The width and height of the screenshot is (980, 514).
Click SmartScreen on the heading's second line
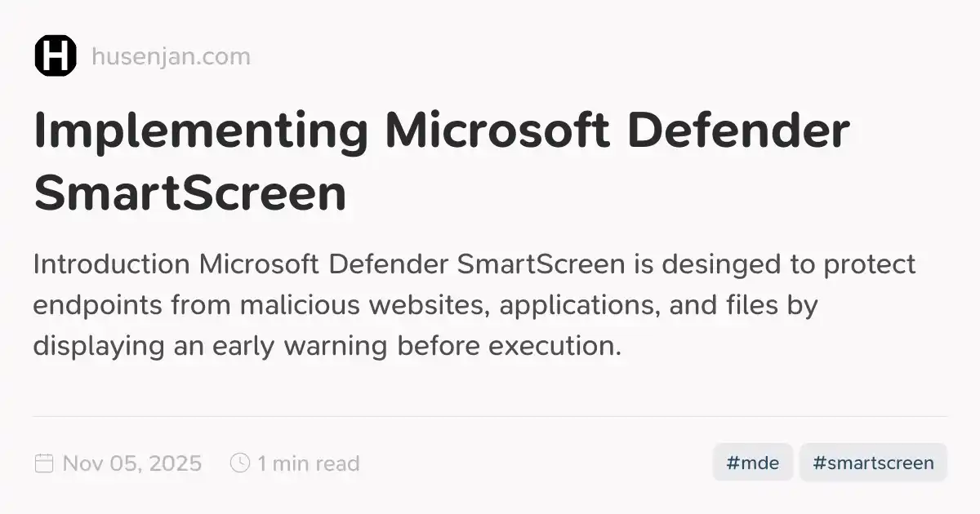coord(190,193)
